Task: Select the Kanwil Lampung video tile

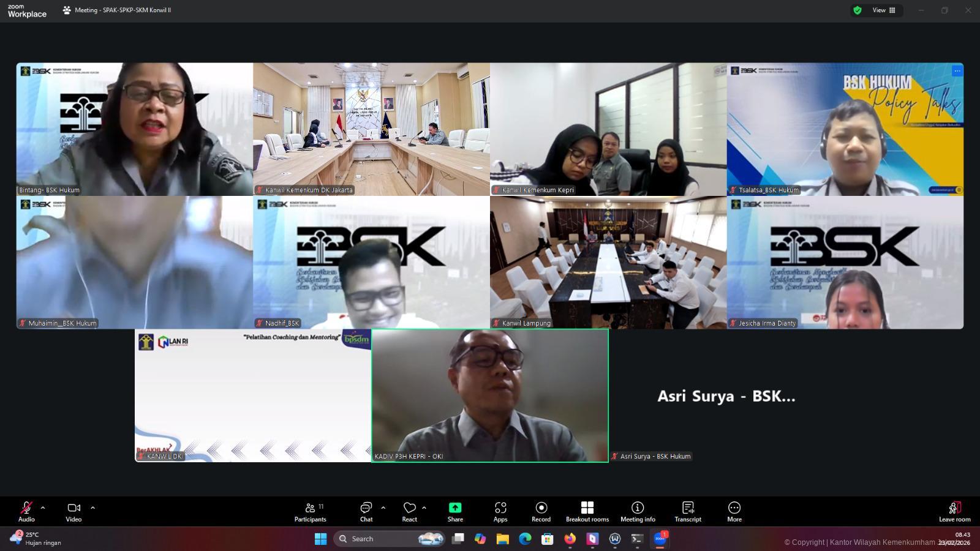Action: (x=608, y=263)
